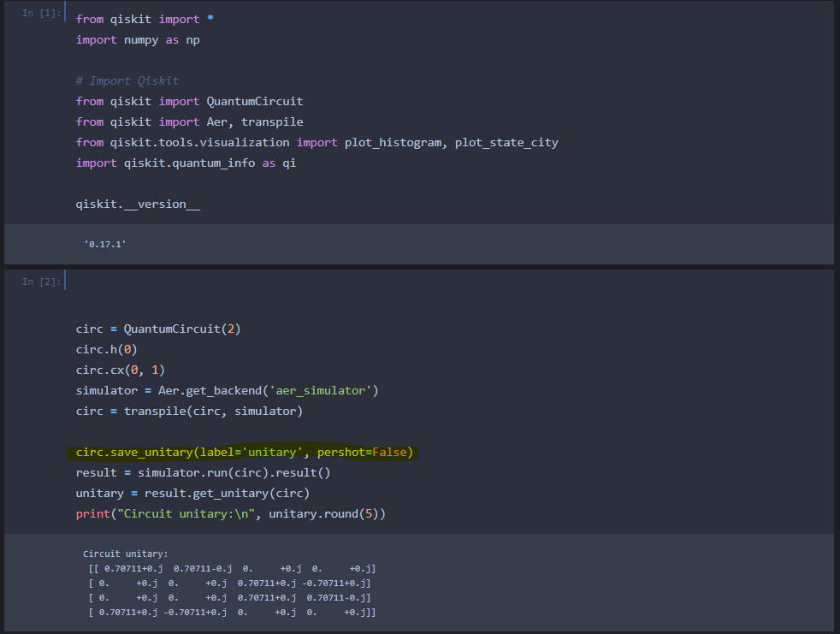840x634 pixels.
Task: Click the Aer.get_backend('aer_simulator') line
Action: (228, 391)
